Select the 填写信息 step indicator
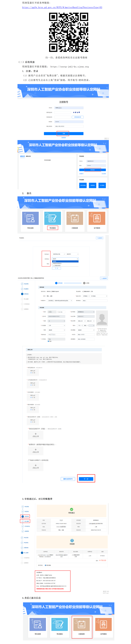The width and height of the screenshot is (131, 644). [59, 283]
